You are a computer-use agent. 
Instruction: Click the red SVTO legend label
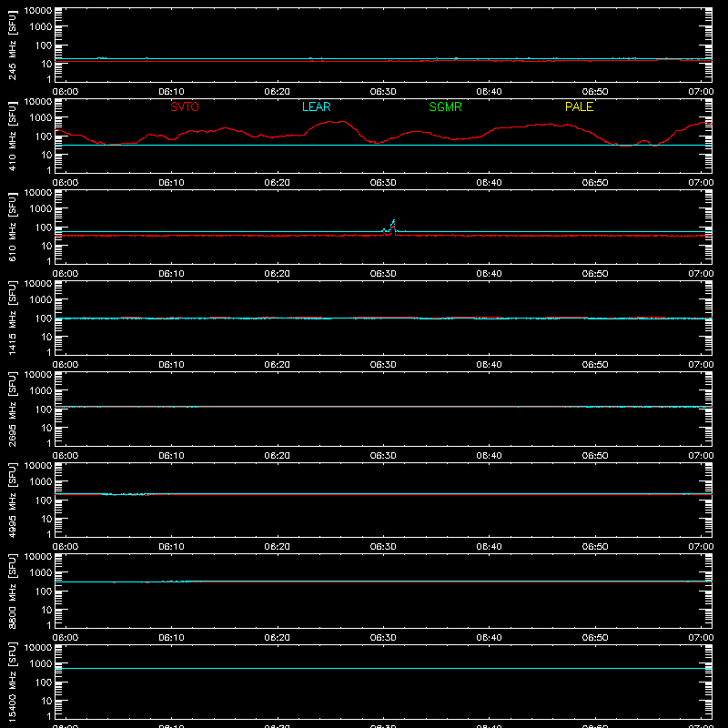[x=185, y=106]
